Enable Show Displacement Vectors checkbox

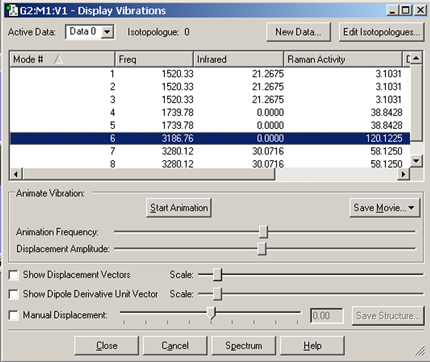(13, 275)
